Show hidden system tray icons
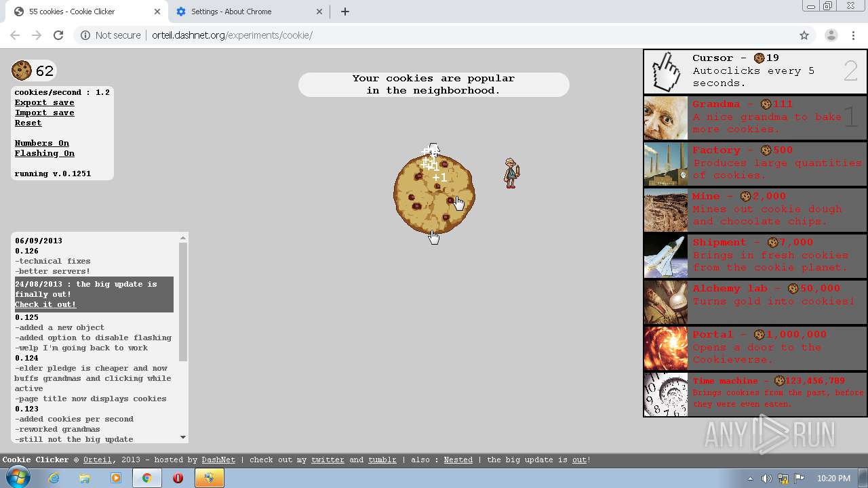868x488 pixels. 750,479
